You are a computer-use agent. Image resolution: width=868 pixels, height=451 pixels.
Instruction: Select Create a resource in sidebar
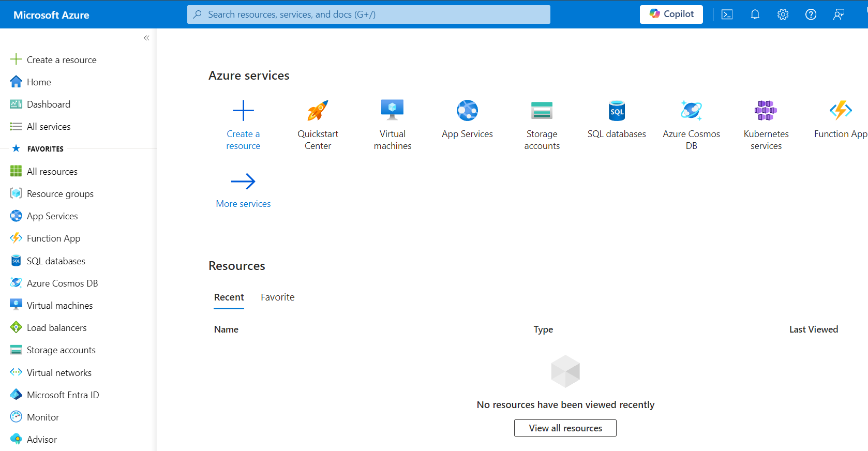pyautogui.click(x=53, y=59)
